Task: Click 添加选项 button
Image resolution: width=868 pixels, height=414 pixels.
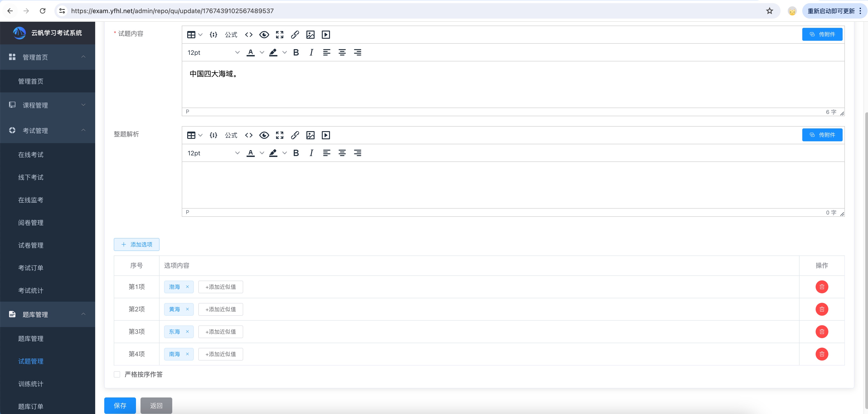Action: (x=136, y=245)
